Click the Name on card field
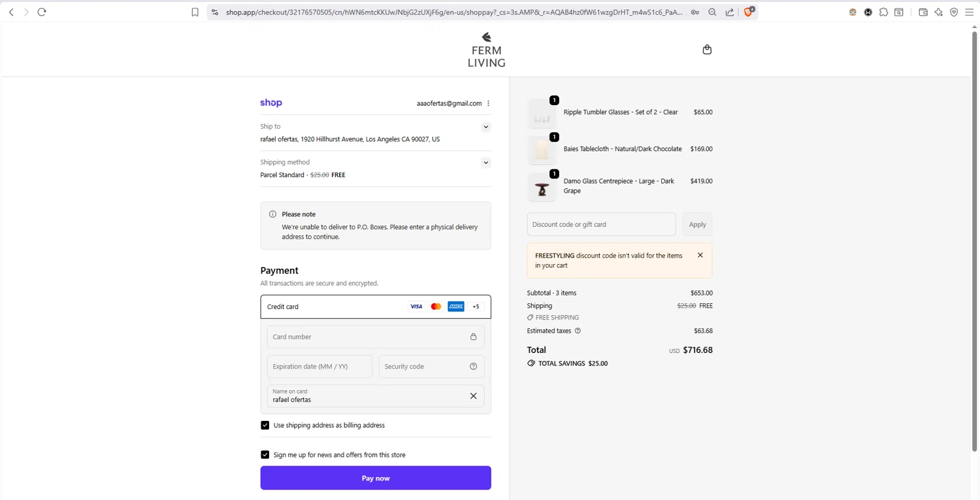This screenshot has height=500, width=980. click(376, 396)
